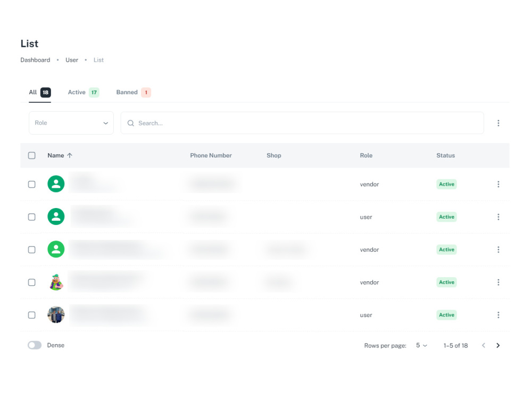Open actions menu for third row vendor
This screenshot has height=399, width=532.
click(498, 250)
